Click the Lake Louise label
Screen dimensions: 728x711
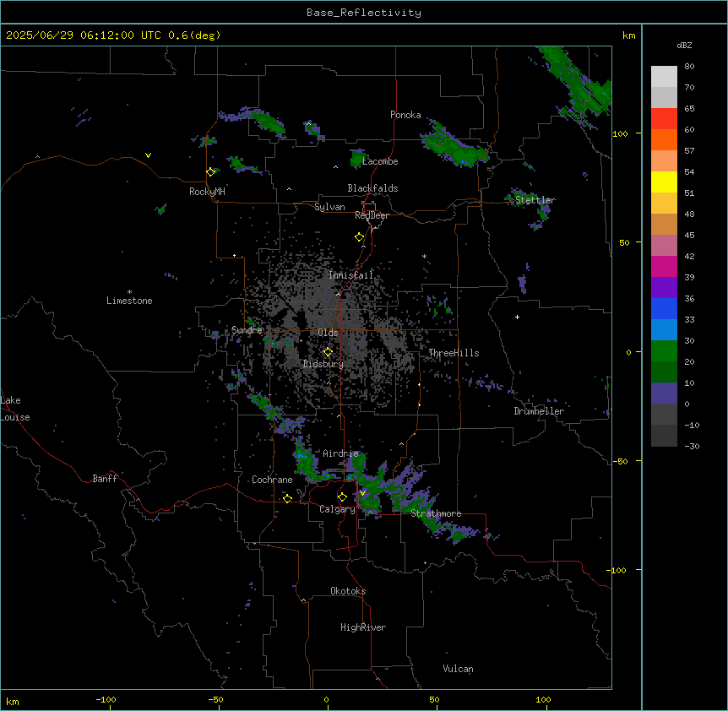click(15, 409)
